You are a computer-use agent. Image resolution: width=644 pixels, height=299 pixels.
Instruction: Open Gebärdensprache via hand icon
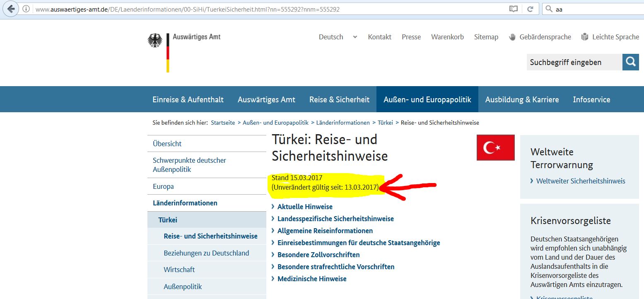click(512, 37)
